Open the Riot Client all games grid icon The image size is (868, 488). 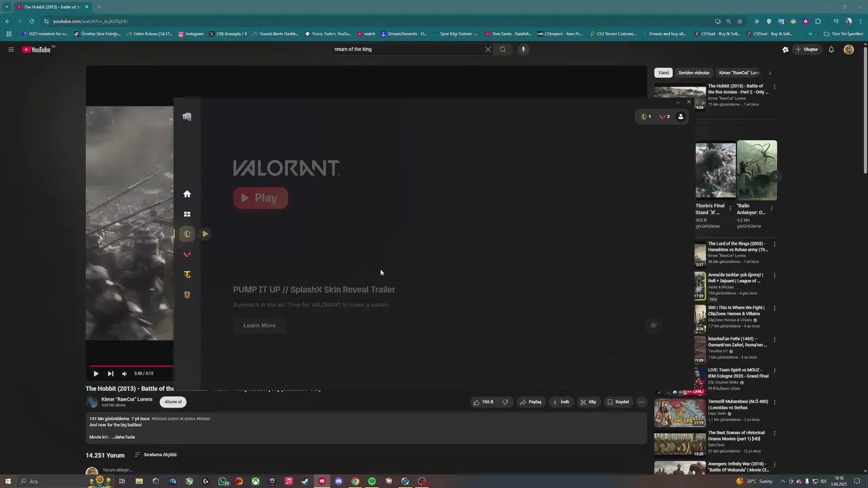coord(187,214)
